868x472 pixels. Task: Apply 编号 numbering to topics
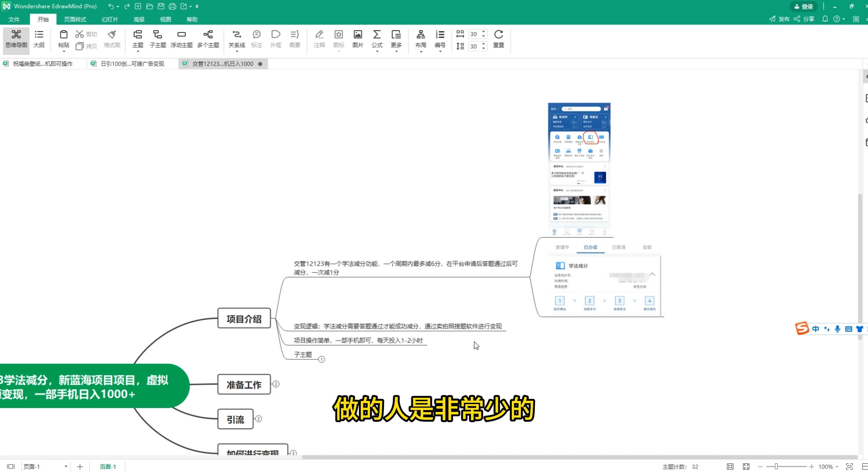440,40
